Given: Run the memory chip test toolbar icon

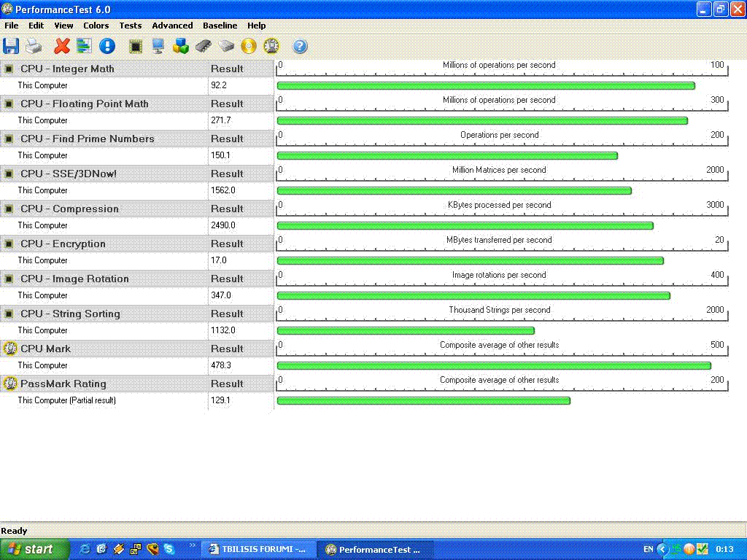Looking at the screenshot, I should 204,46.
